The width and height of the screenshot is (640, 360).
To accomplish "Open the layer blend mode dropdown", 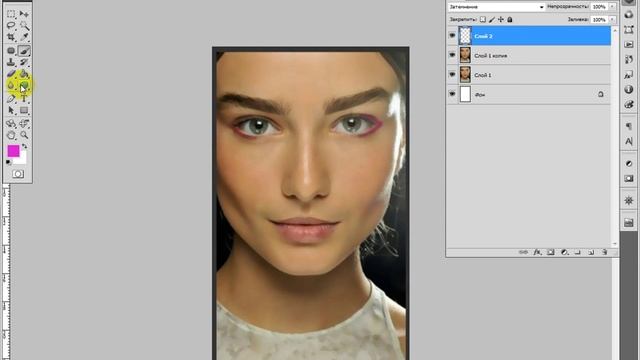I will coord(496,7).
